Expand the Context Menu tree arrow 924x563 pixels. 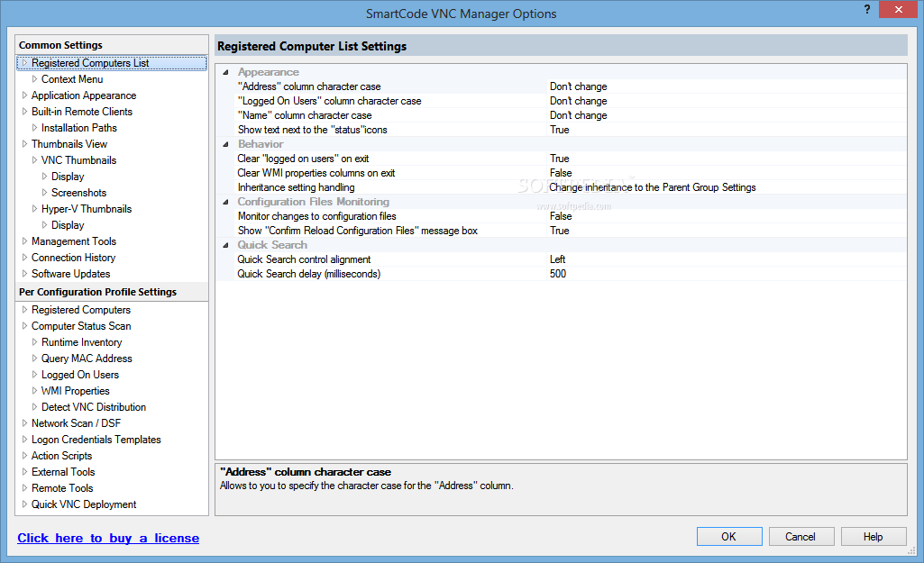35,79
